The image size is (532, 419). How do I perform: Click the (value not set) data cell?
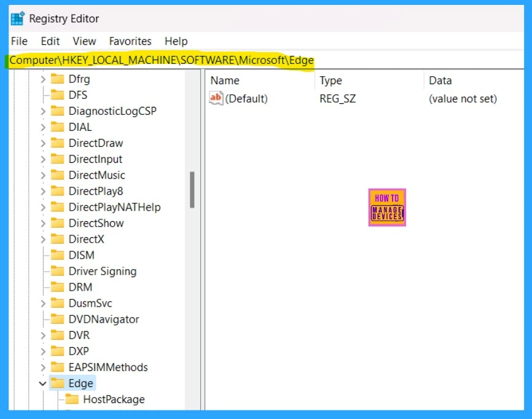coord(463,99)
